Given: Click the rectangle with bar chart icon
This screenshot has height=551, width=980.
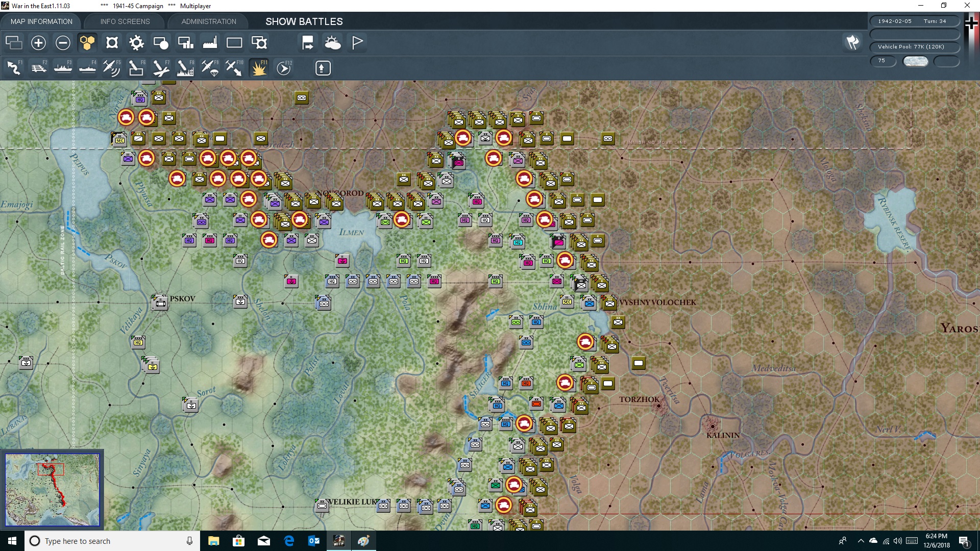Looking at the screenshot, I should pos(185,42).
